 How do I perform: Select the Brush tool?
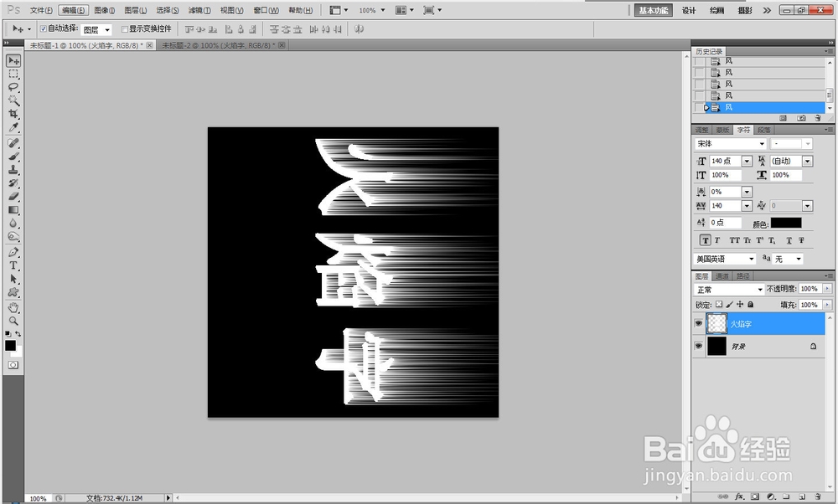coord(13,157)
